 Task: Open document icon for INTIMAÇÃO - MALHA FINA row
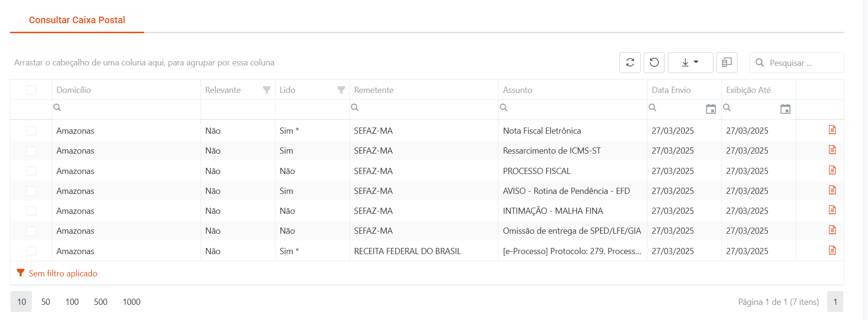coord(832,210)
